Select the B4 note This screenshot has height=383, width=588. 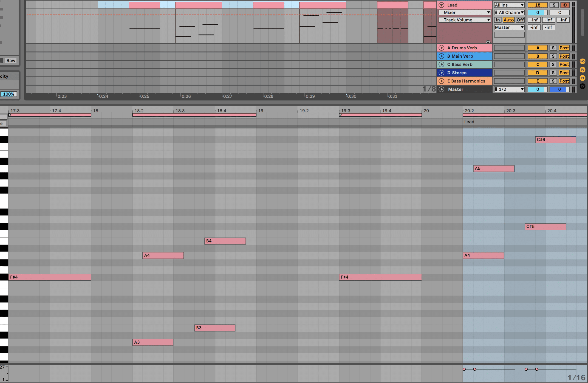[x=225, y=241]
